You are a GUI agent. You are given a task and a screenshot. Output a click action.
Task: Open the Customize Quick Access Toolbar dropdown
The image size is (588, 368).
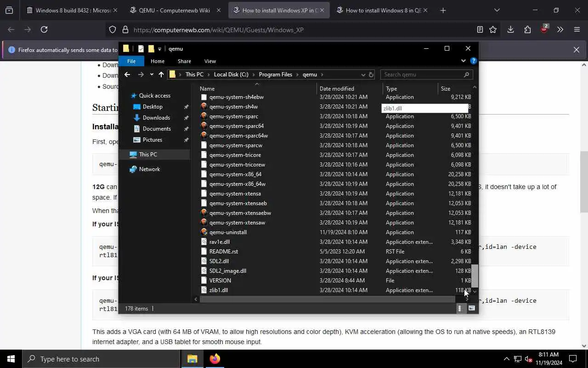(159, 49)
